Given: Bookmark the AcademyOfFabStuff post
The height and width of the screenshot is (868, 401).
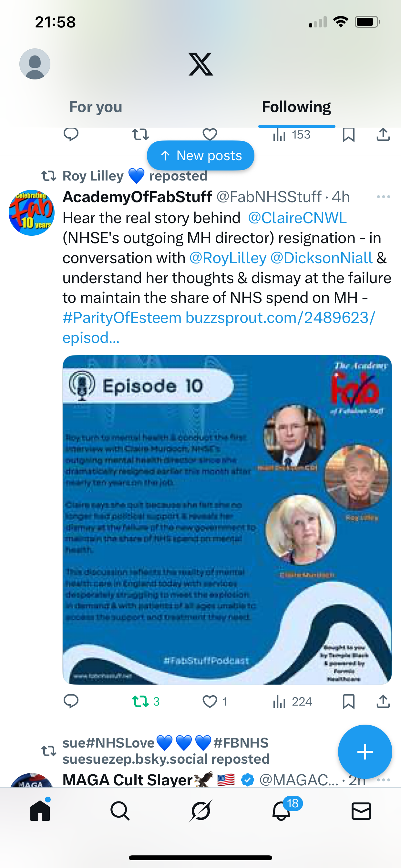Looking at the screenshot, I should pyautogui.click(x=348, y=701).
